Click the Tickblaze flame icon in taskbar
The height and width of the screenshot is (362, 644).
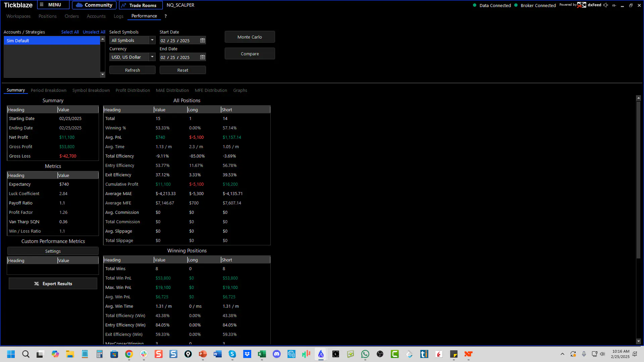click(321, 354)
